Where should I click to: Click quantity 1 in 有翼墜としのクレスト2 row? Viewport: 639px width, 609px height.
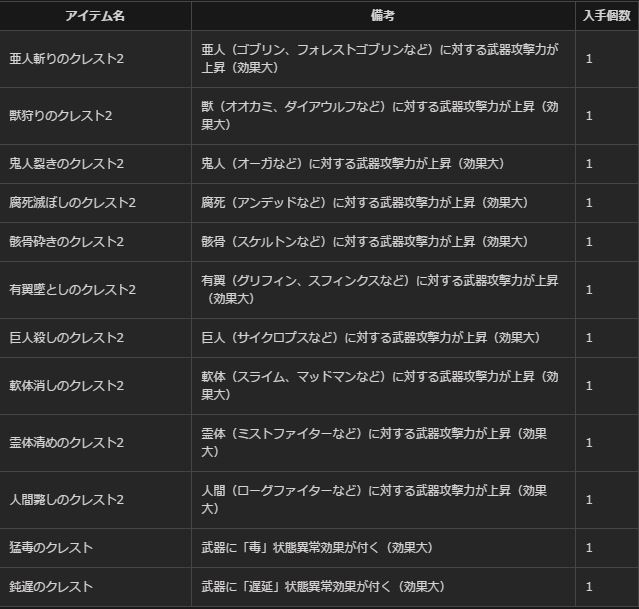tap(589, 290)
